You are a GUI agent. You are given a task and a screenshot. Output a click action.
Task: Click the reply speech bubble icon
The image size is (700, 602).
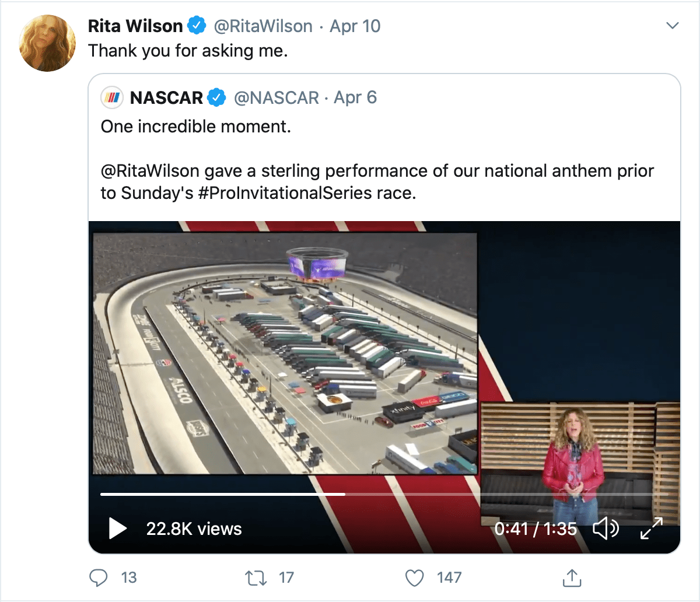point(99,577)
